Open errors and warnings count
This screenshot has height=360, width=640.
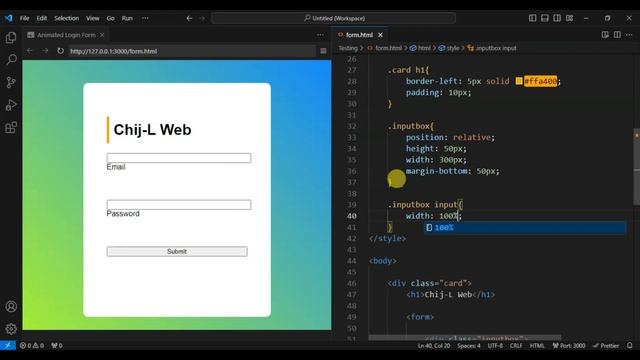[32, 345]
